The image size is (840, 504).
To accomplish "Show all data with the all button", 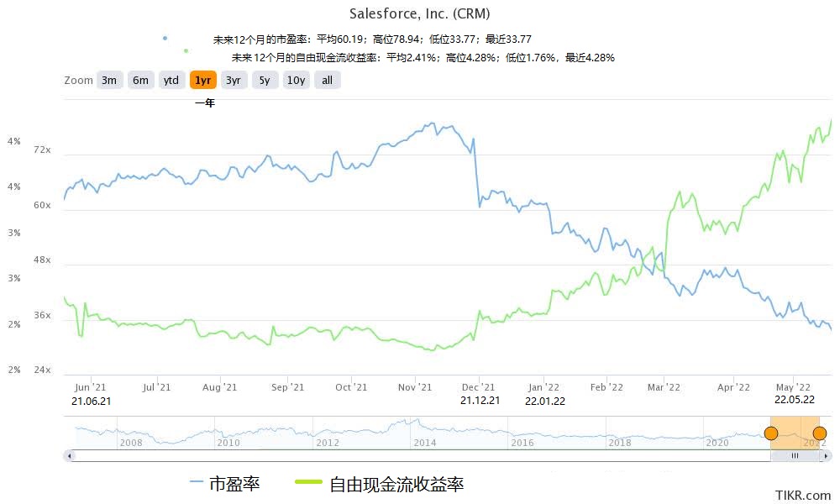I will (x=328, y=81).
